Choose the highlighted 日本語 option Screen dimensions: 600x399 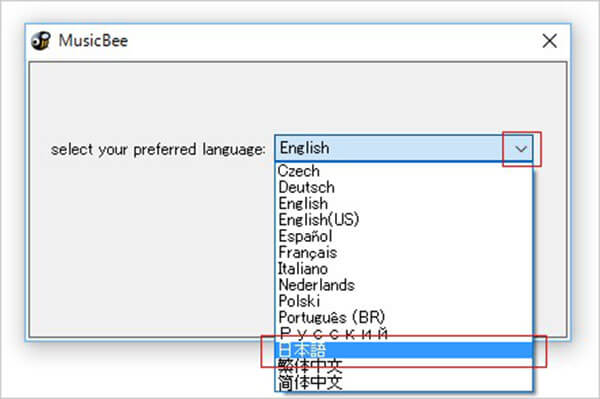pyautogui.click(x=404, y=350)
